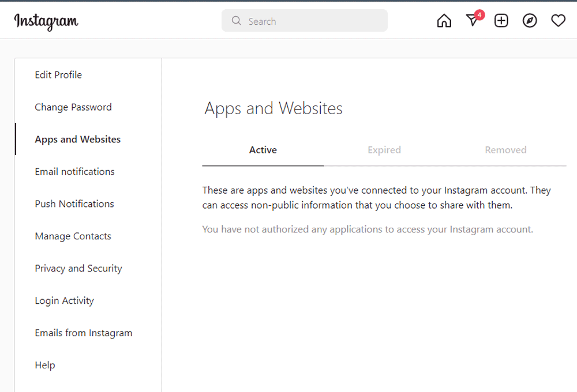Viewport: 577px width, 392px height.
Task: Open the activity heart icon
Action: [558, 21]
